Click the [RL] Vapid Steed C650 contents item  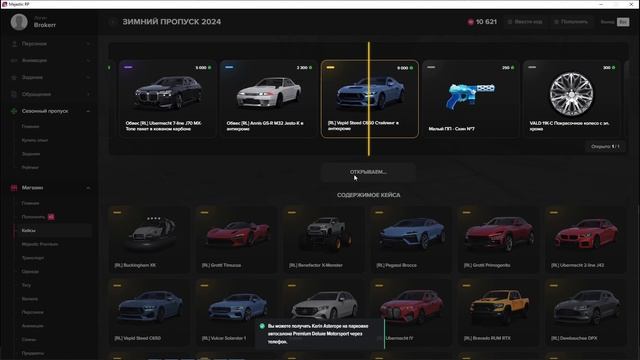(149, 313)
